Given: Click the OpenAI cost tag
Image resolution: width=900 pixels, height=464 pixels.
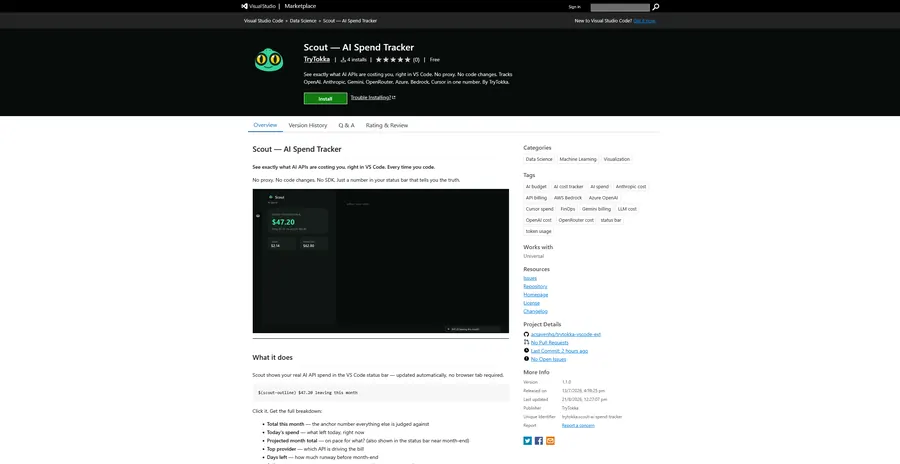Looking at the screenshot, I should point(538,220).
